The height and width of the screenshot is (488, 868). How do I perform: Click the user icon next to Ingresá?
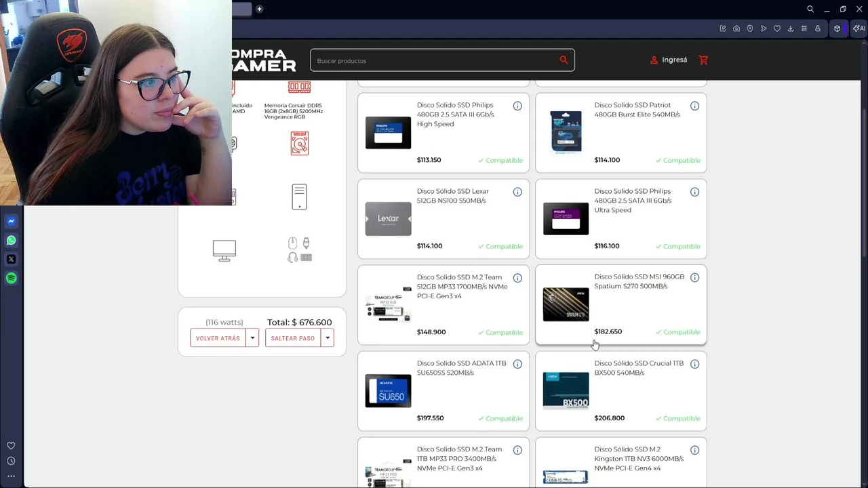(x=654, y=60)
